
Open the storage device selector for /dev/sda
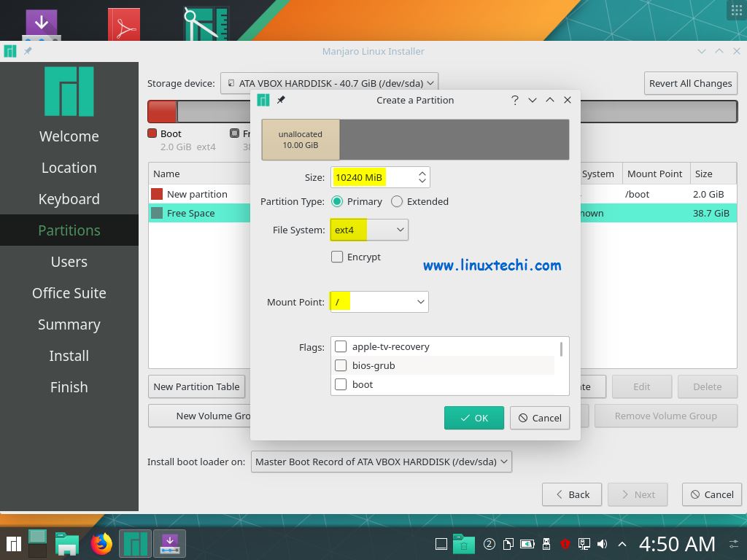coord(328,82)
